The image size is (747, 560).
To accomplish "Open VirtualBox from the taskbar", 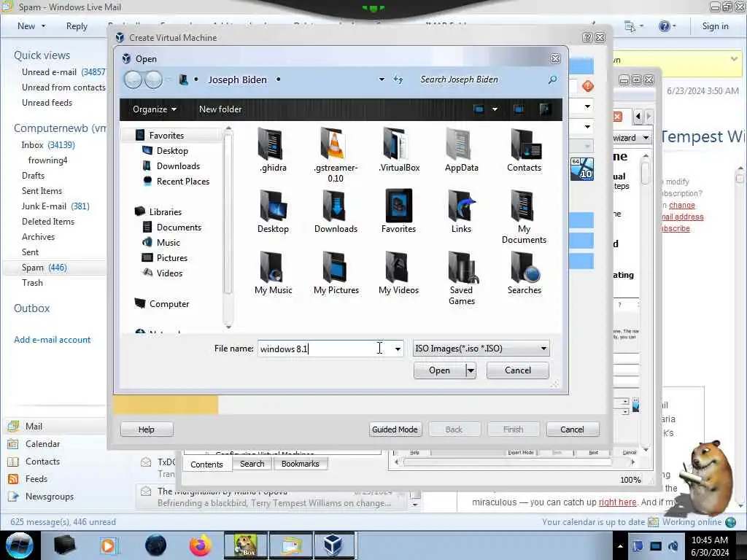I will point(333,545).
